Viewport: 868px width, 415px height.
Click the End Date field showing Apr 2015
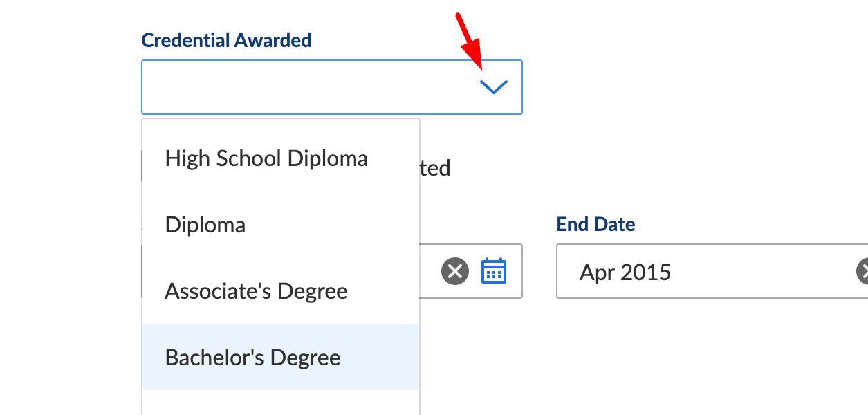pyautogui.click(x=712, y=271)
